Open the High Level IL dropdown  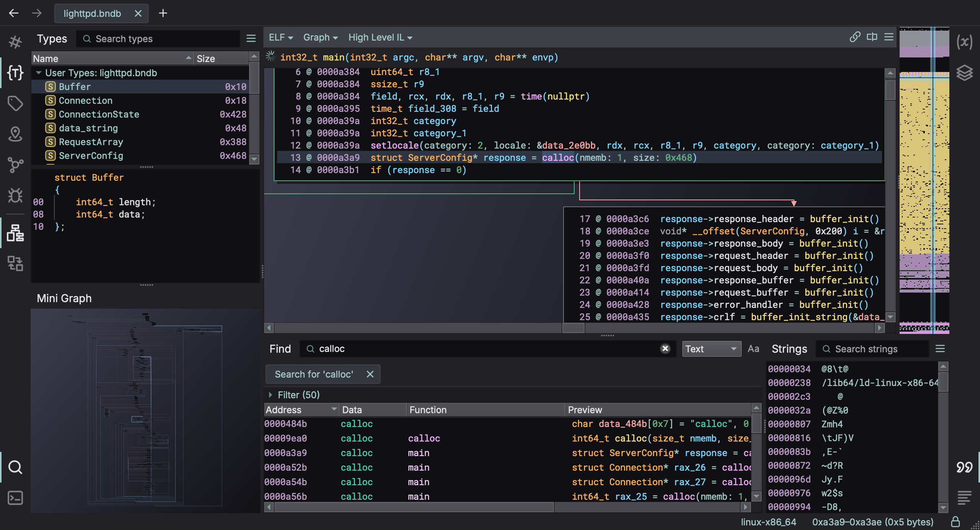coord(380,38)
